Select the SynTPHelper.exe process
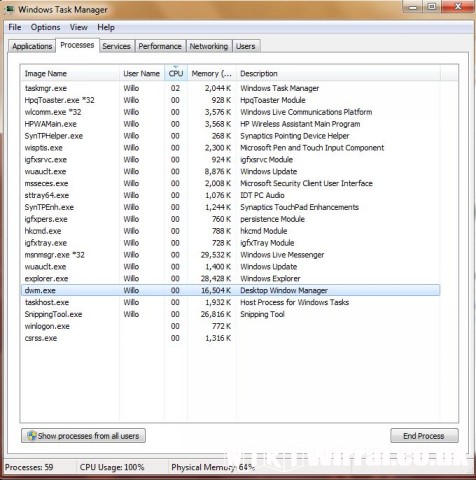 click(230, 136)
